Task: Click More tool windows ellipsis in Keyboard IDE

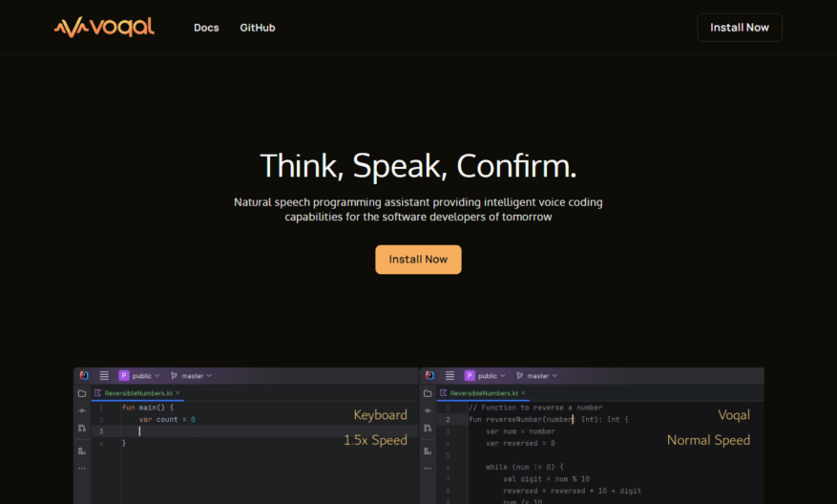Action: click(82, 469)
